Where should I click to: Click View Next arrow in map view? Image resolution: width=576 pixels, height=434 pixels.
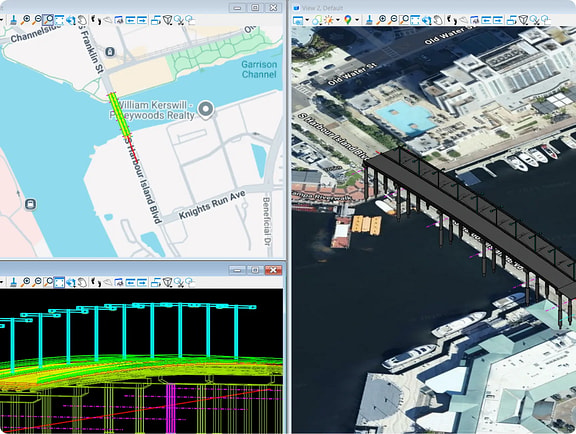142,20
